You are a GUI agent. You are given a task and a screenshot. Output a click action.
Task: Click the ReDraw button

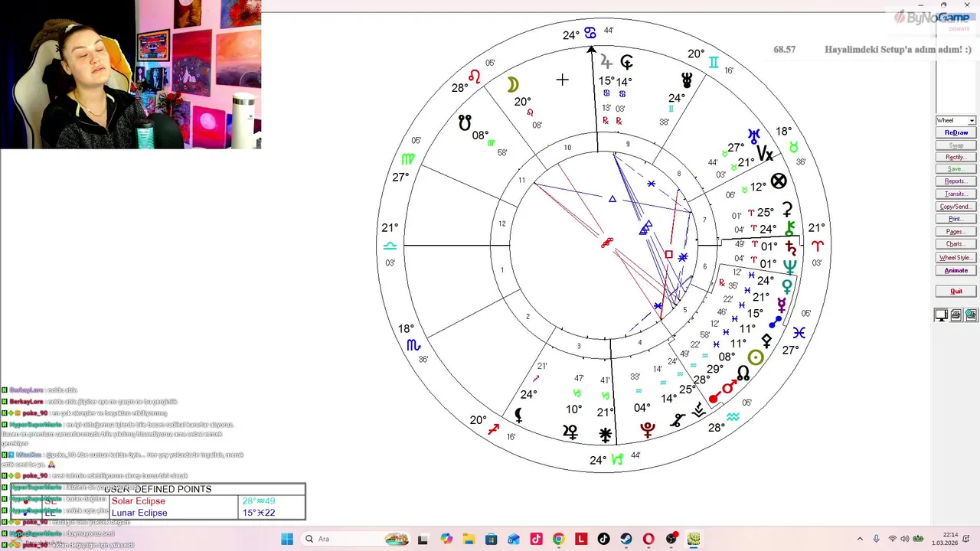click(x=955, y=132)
